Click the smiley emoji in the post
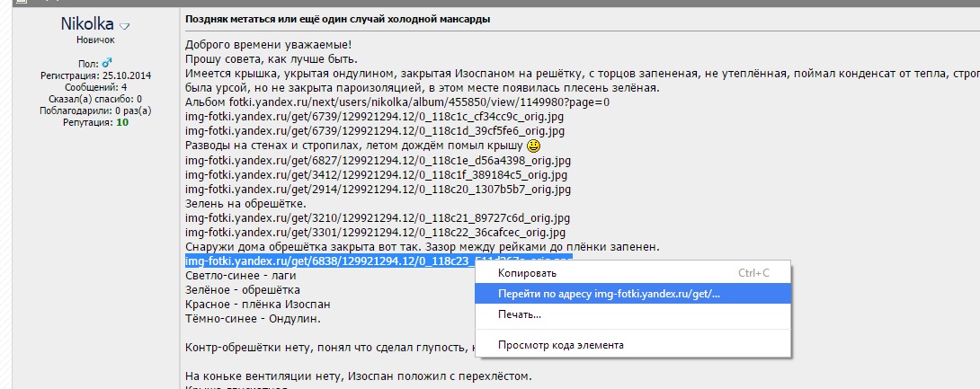The image size is (980, 389). click(533, 146)
